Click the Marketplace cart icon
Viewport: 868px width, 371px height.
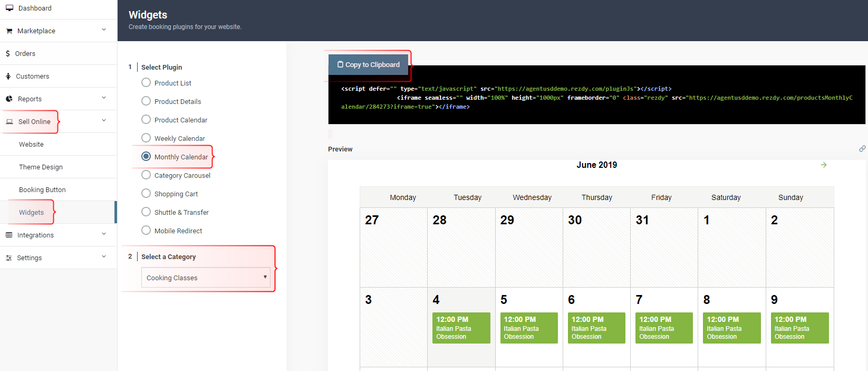coord(9,31)
